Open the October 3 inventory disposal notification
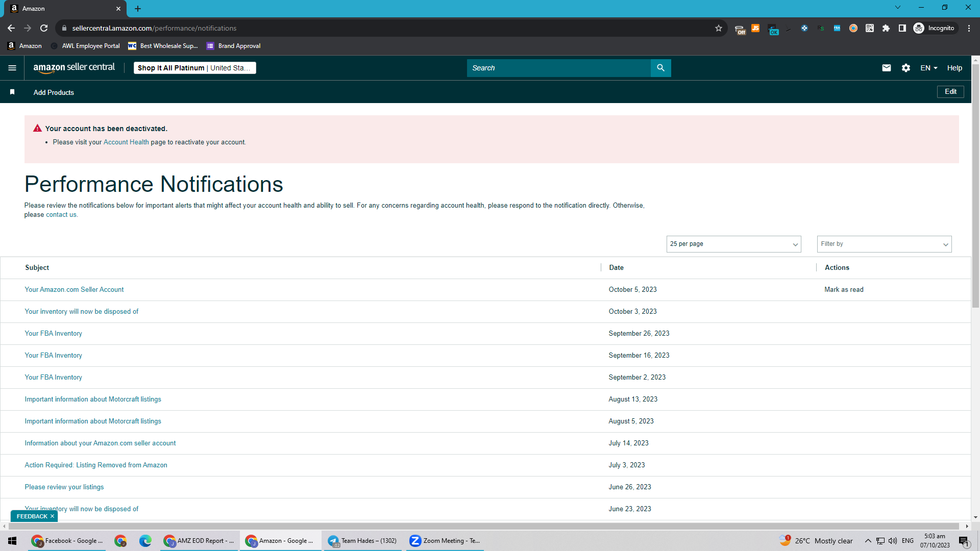This screenshot has width=980, height=551. pos(82,311)
